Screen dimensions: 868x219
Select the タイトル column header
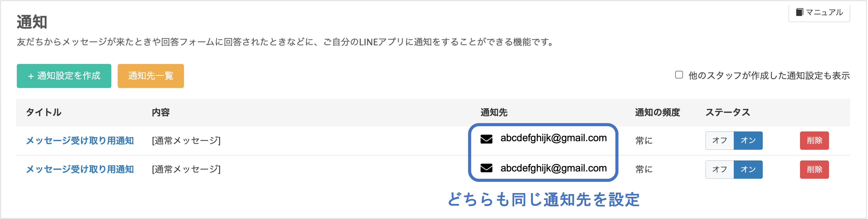[44, 112]
